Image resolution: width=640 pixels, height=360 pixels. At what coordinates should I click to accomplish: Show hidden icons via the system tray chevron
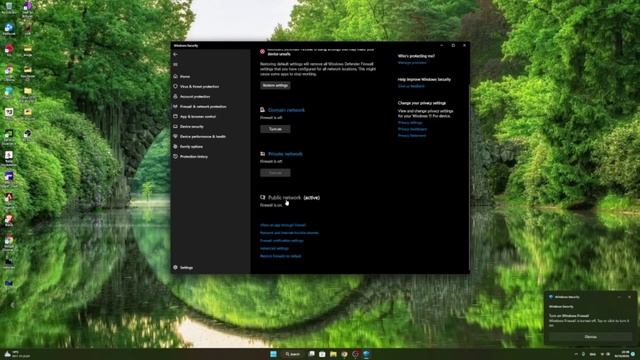point(576,354)
